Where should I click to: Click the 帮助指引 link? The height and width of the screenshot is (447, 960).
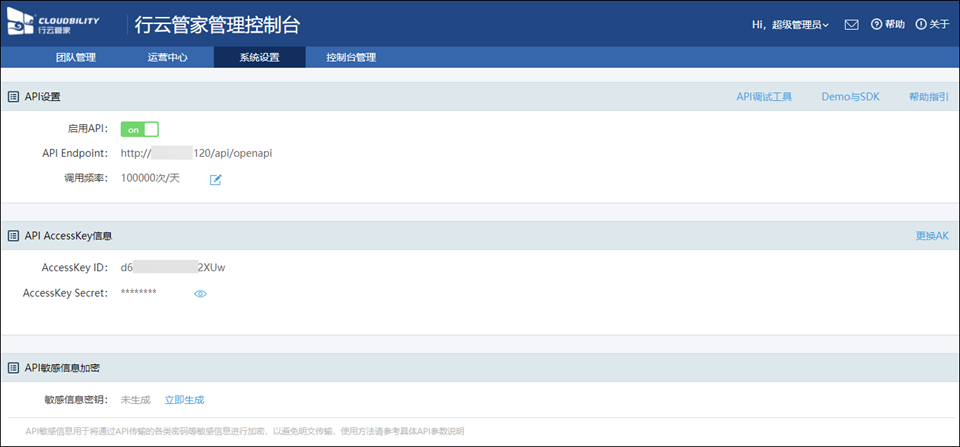[929, 97]
